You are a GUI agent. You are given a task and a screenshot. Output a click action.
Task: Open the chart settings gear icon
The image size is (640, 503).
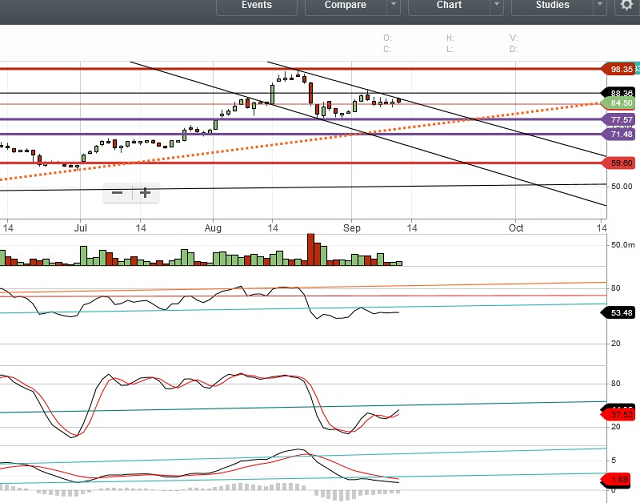click(626, 5)
